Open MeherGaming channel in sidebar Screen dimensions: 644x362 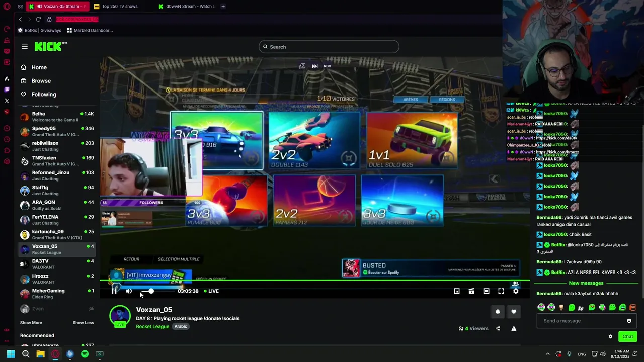click(57, 294)
